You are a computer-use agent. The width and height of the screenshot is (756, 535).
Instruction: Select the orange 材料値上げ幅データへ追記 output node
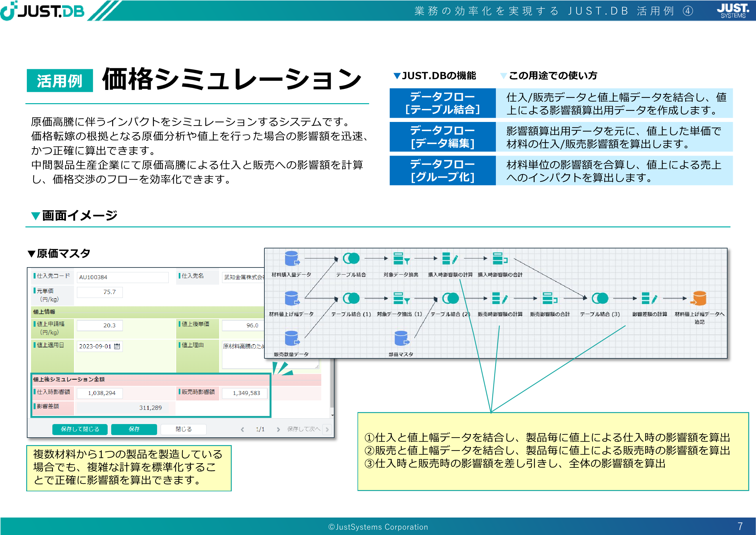699,299
